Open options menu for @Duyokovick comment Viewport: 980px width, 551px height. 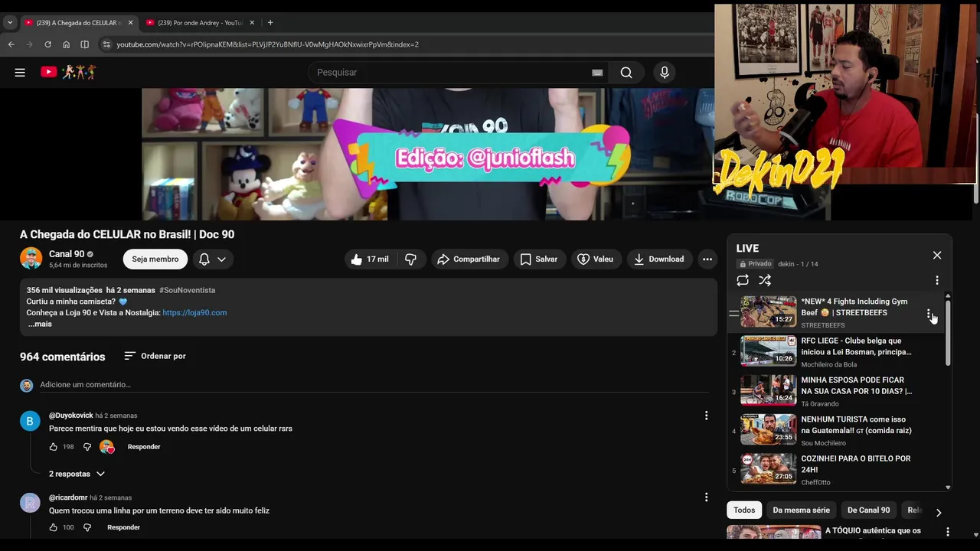coord(706,416)
